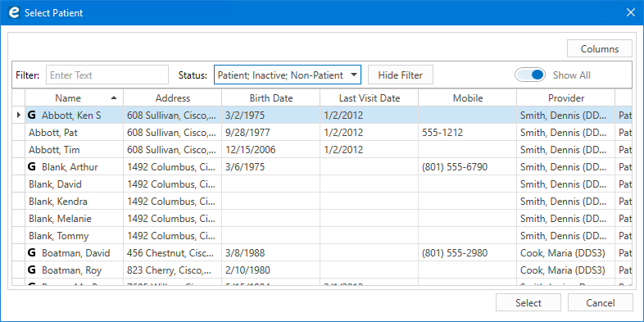644x322 pixels.
Task: Click the G icon next to Boatman, Roy
Action: tap(32, 270)
